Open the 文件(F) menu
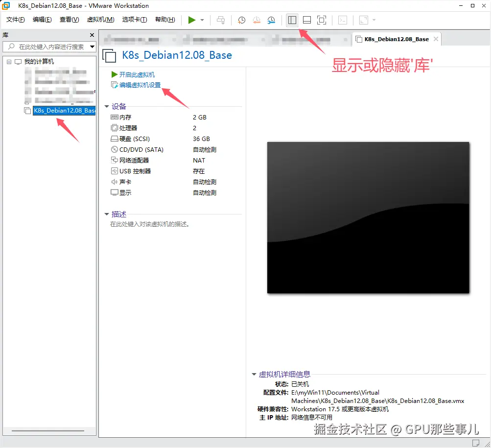Screen dimensions: 491x448 (15, 20)
